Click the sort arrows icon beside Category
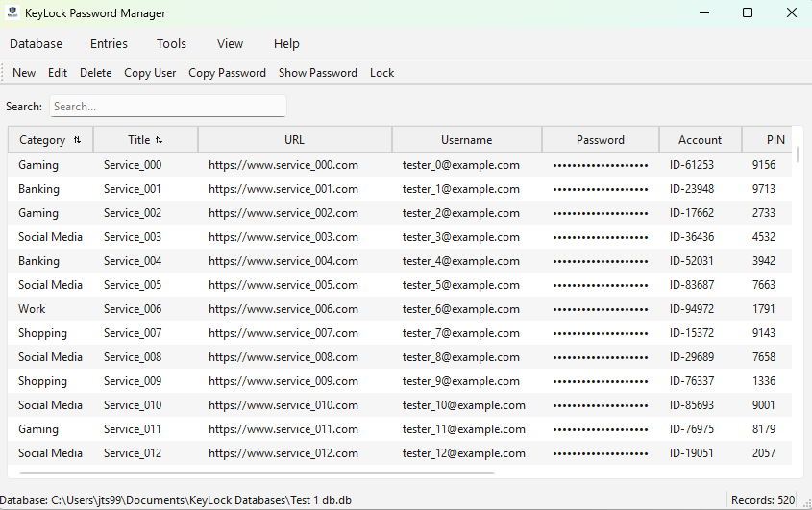This screenshot has width=812, height=510. tap(77, 140)
